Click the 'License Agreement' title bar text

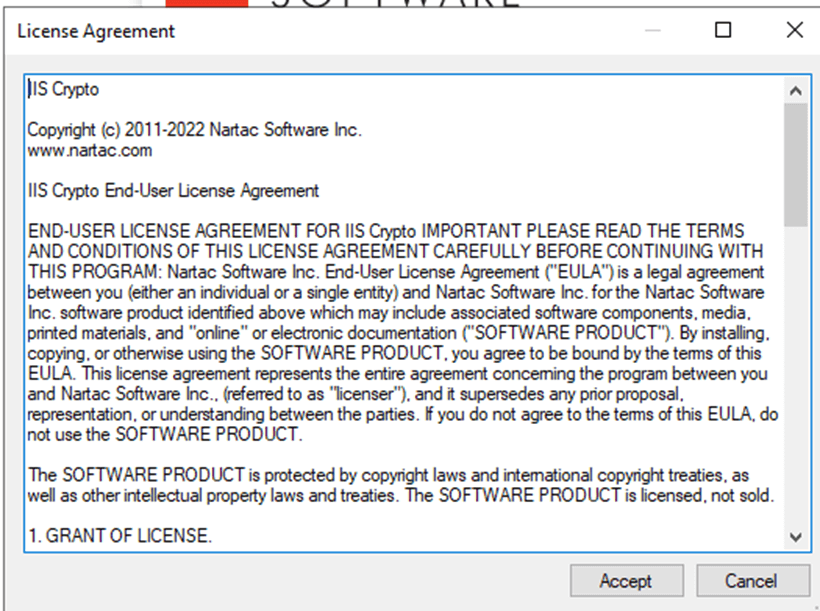click(x=96, y=31)
